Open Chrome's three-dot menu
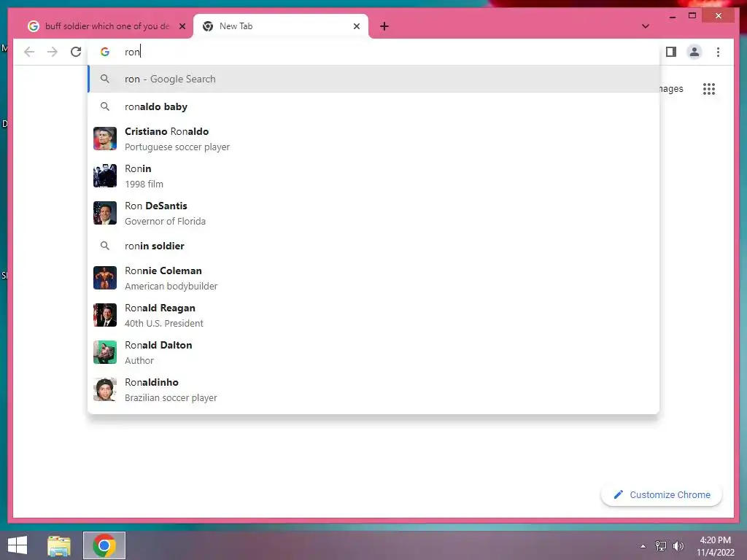747x560 pixels. click(x=718, y=52)
